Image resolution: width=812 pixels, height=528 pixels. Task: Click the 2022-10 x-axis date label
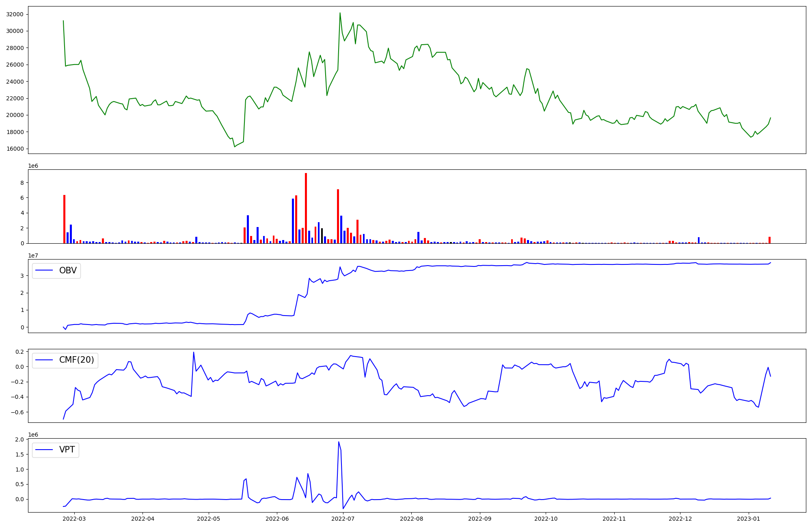546,519
